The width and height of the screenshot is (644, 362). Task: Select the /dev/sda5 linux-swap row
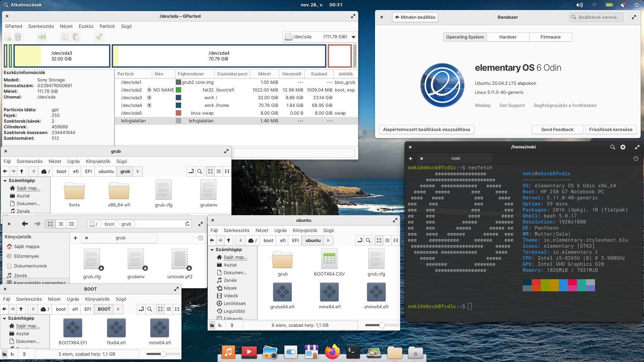coord(236,113)
